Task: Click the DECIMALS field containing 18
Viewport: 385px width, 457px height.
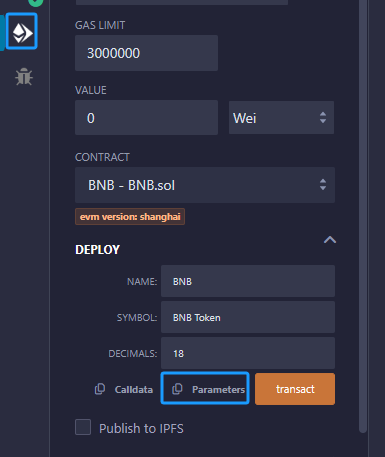Action: coord(248,353)
